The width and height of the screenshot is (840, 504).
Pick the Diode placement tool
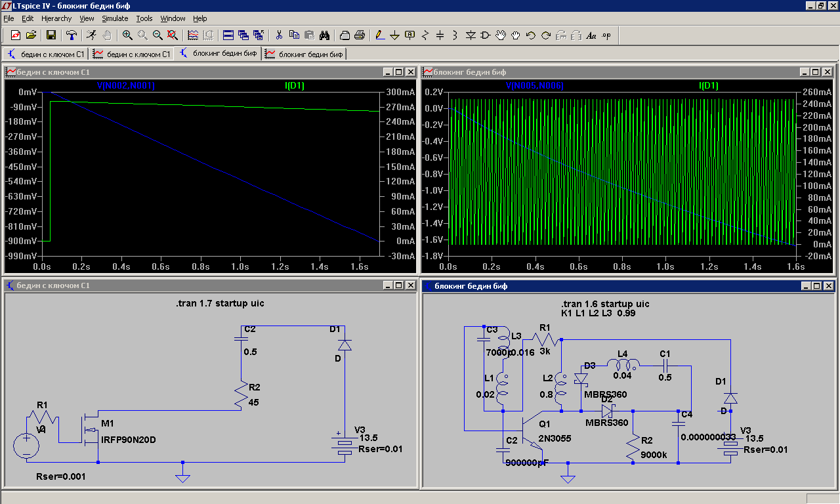pyautogui.click(x=470, y=35)
